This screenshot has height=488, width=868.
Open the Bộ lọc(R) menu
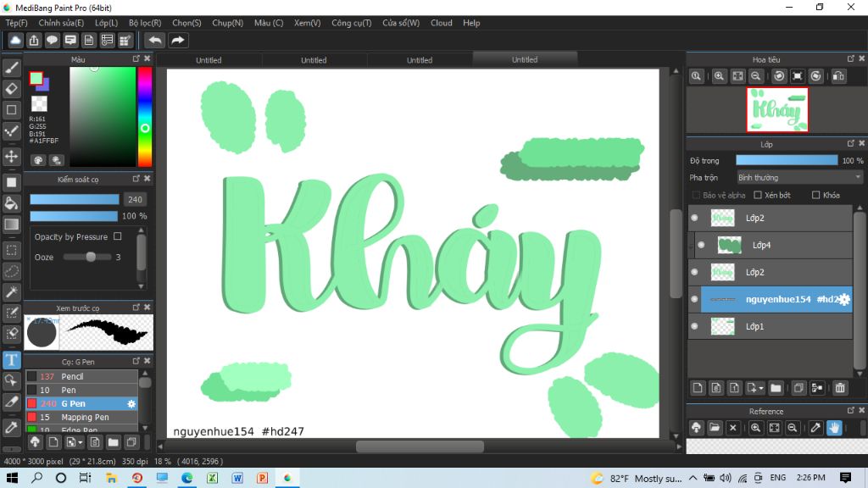145,23
